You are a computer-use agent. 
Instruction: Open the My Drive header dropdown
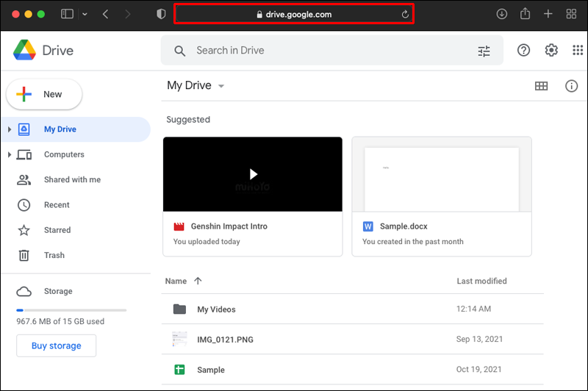pos(221,87)
